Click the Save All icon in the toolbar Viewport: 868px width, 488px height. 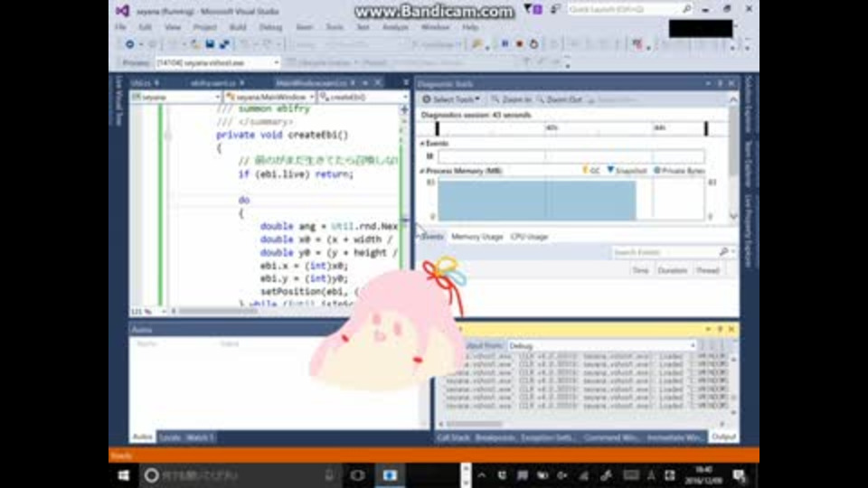(x=224, y=43)
